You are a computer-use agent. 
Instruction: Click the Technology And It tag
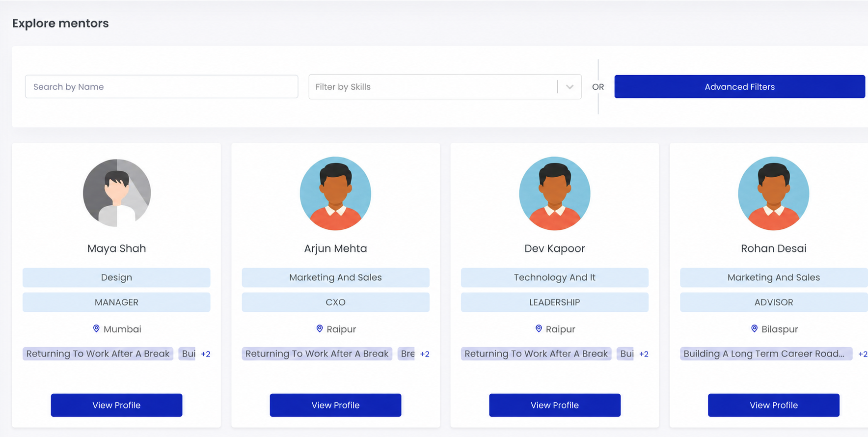point(555,277)
